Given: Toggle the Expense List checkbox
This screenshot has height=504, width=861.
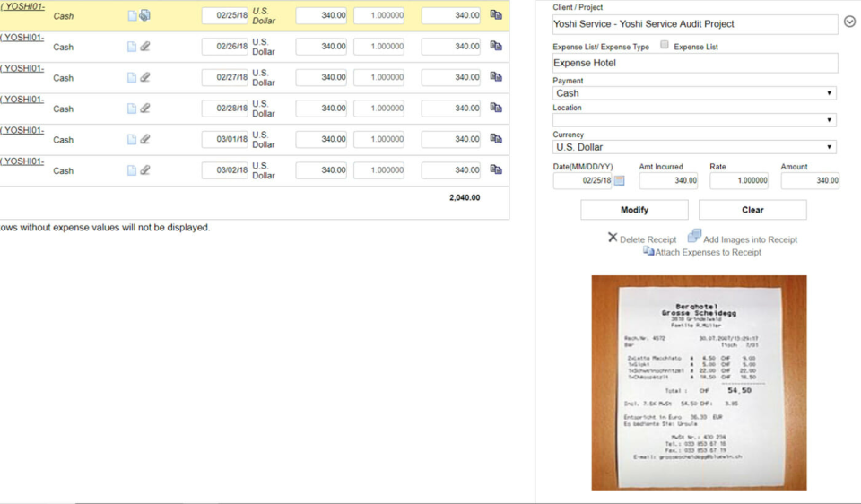Looking at the screenshot, I should pos(665,45).
